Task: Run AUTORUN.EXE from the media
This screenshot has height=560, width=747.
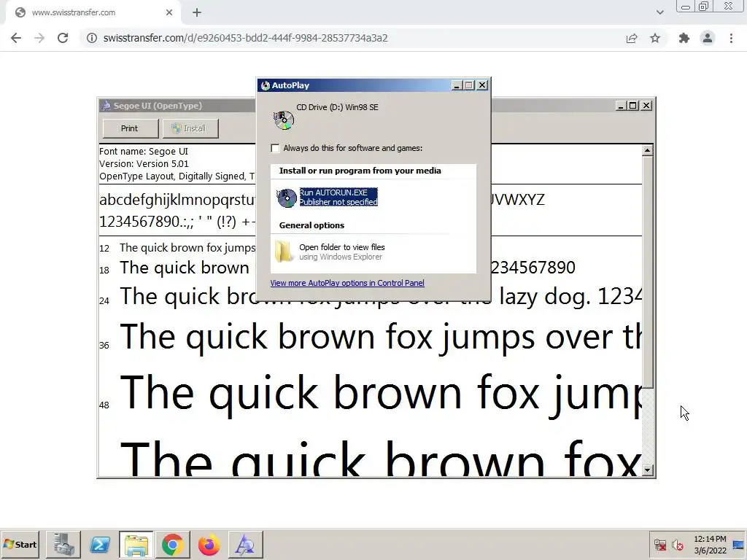Action: coord(338,197)
